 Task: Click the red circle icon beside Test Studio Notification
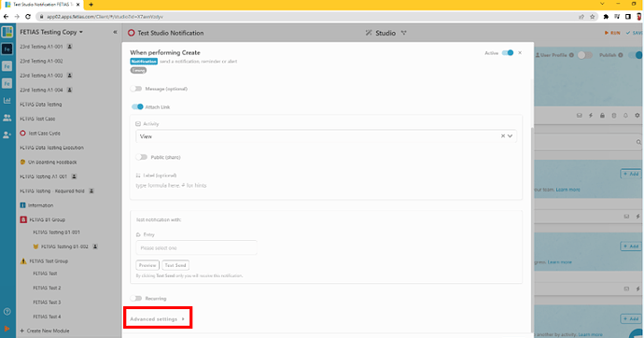[131, 33]
